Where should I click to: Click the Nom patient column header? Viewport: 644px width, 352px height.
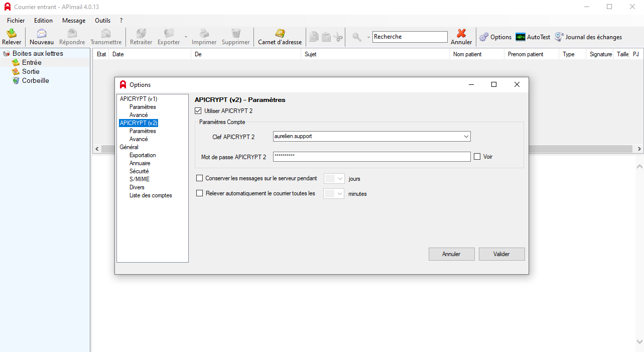pyautogui.click(x=477, y=54)
